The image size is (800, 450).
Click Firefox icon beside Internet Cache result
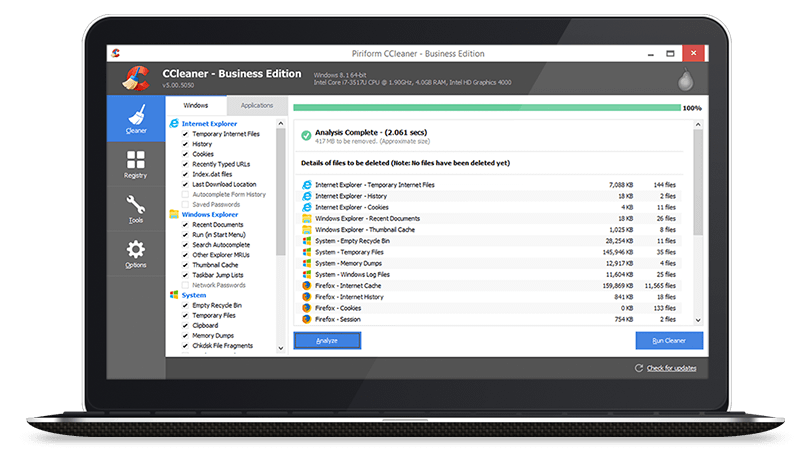[307, 286]
